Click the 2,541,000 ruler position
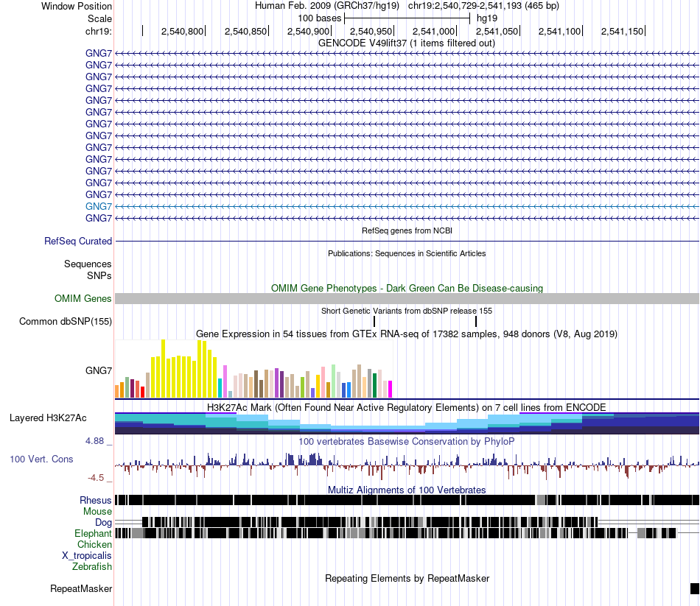This screenshot has width=700, height=606. tap(433, 31)
